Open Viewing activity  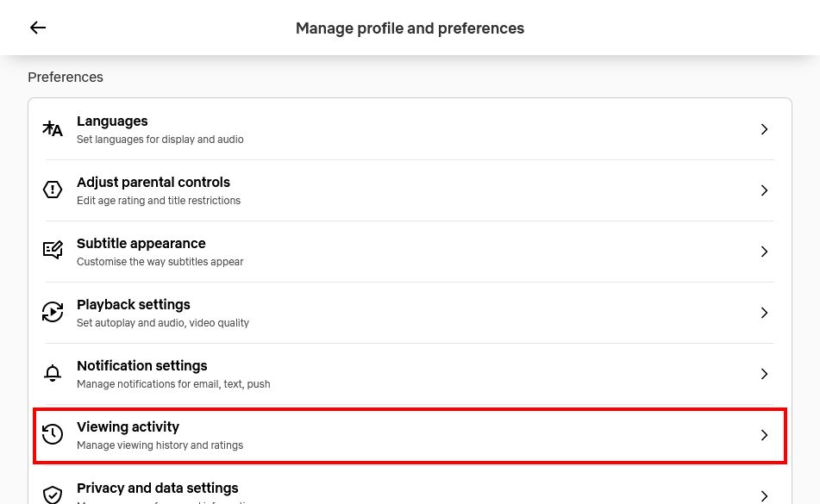pos(410,436)
